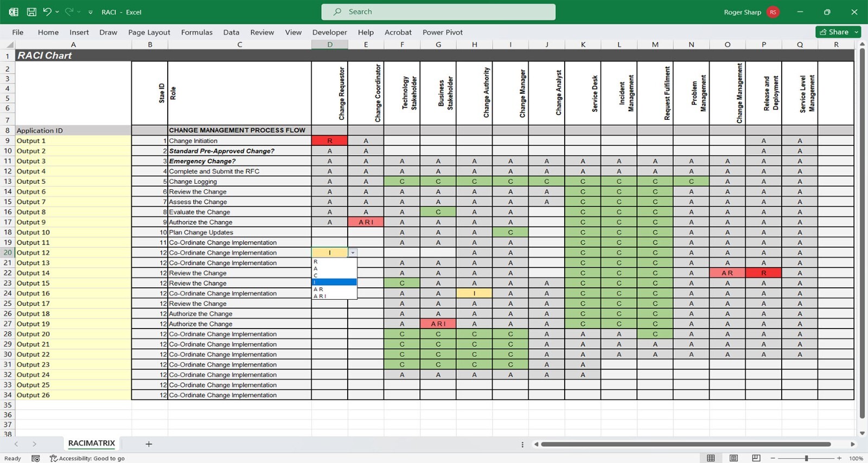
Task: Choose 'A R I' from the cell dropdown list
Action: coord(320,296)
